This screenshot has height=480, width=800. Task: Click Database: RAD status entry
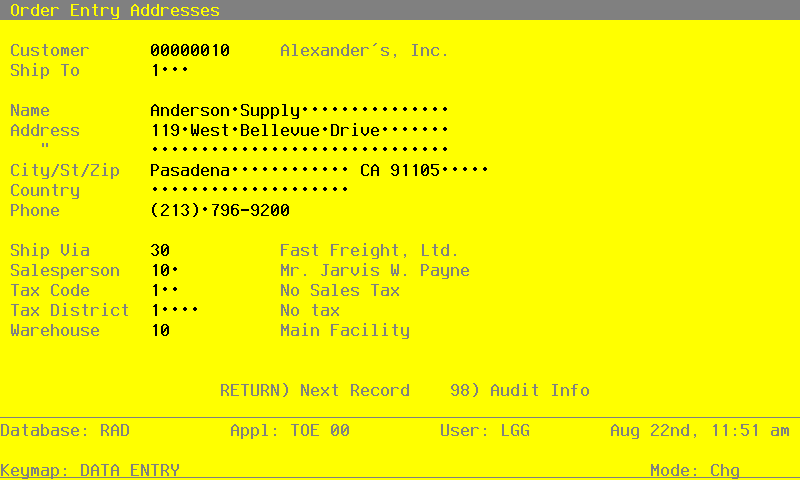pyautogui.click(x=65, y=431)
